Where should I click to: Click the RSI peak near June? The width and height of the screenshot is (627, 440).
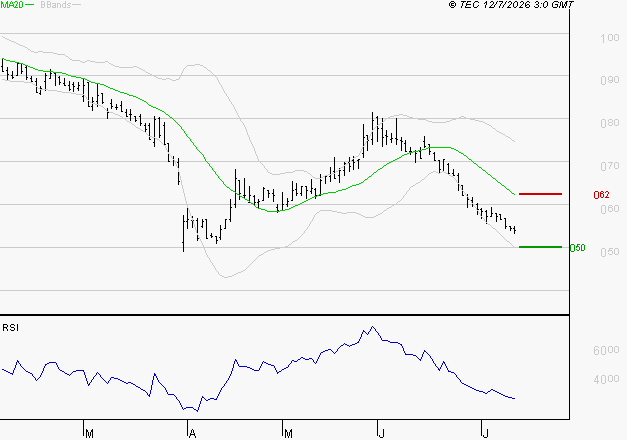coord(373,327)
